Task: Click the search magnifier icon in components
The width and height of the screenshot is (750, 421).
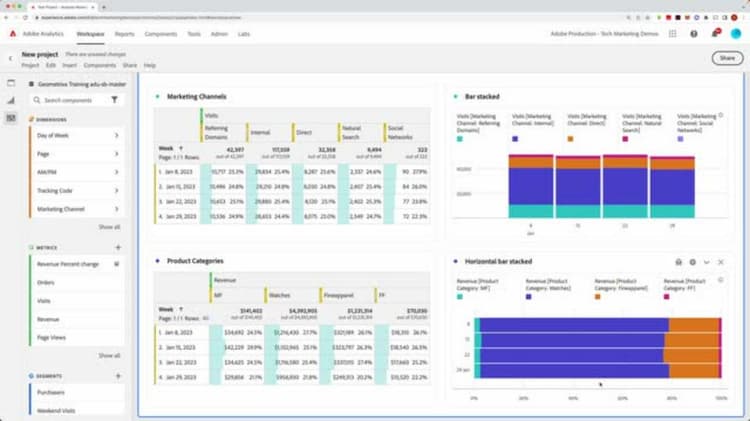Action: 37,100
